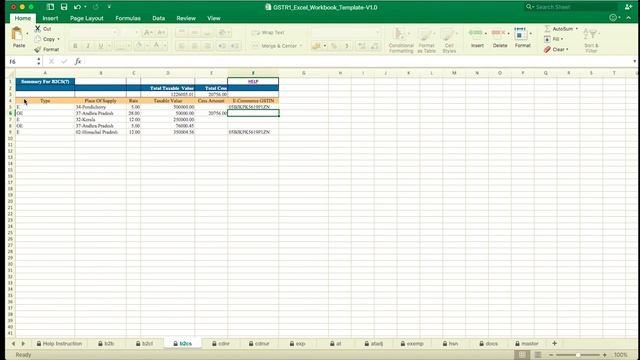Open the Data ribbon tab
This screenshot has width=640, height=360.
(x=158, y=18)
